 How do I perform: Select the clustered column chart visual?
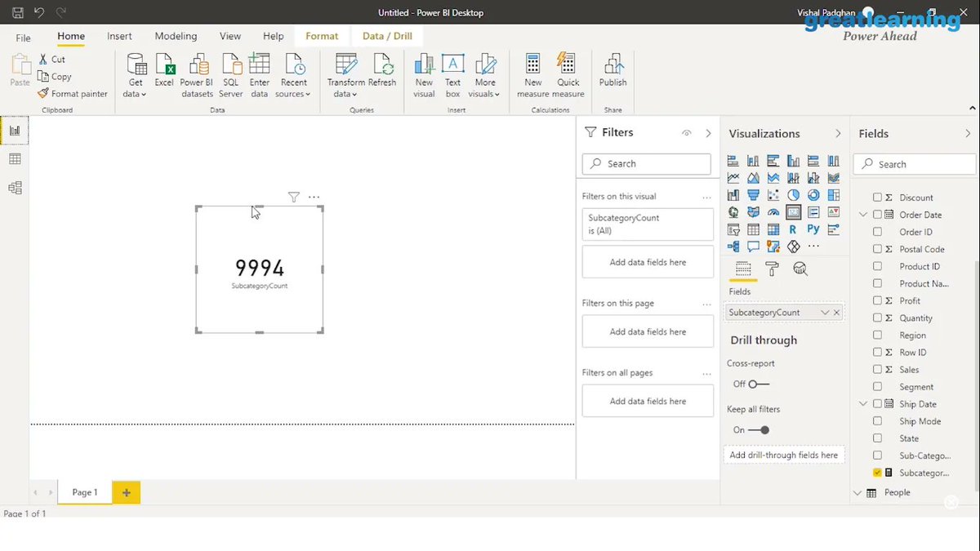793,161
